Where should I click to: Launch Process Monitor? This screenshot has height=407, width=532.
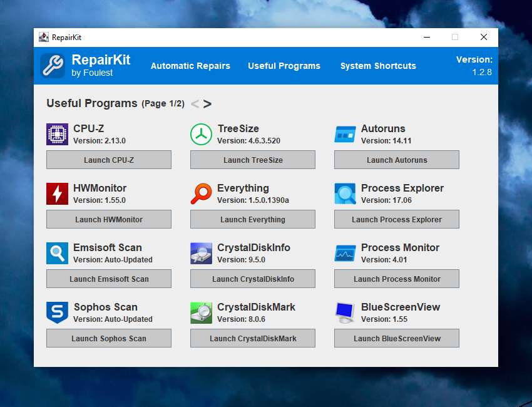pos(397,279)
